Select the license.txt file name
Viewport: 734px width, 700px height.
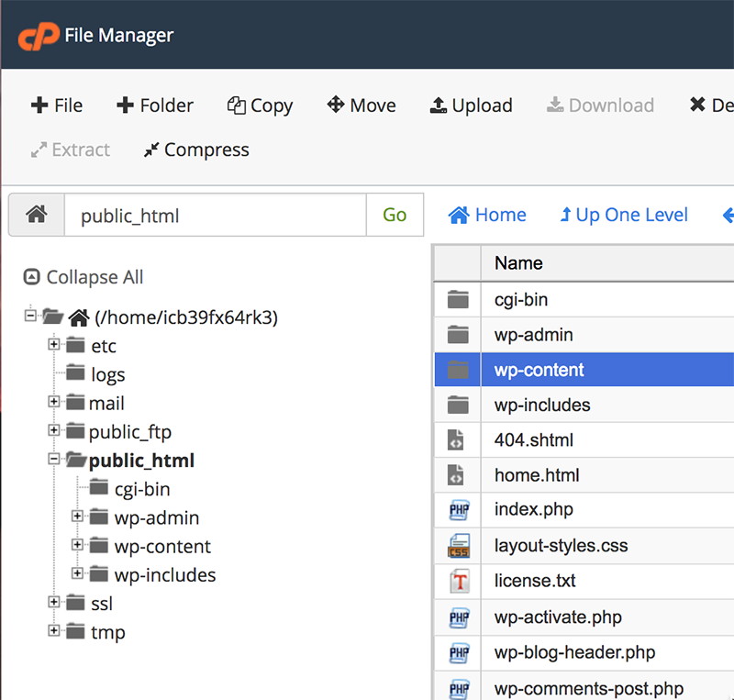click(535, 581)
